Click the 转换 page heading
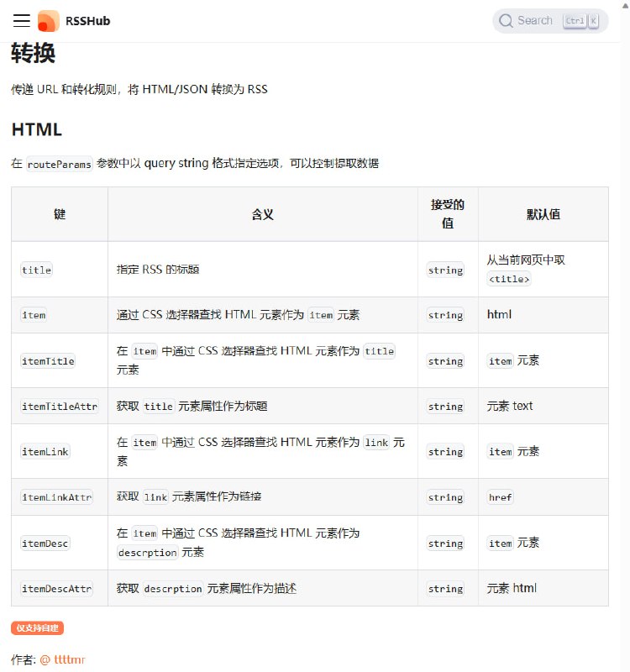This screenshot has width=630, height=672. [x=34, y=54]
